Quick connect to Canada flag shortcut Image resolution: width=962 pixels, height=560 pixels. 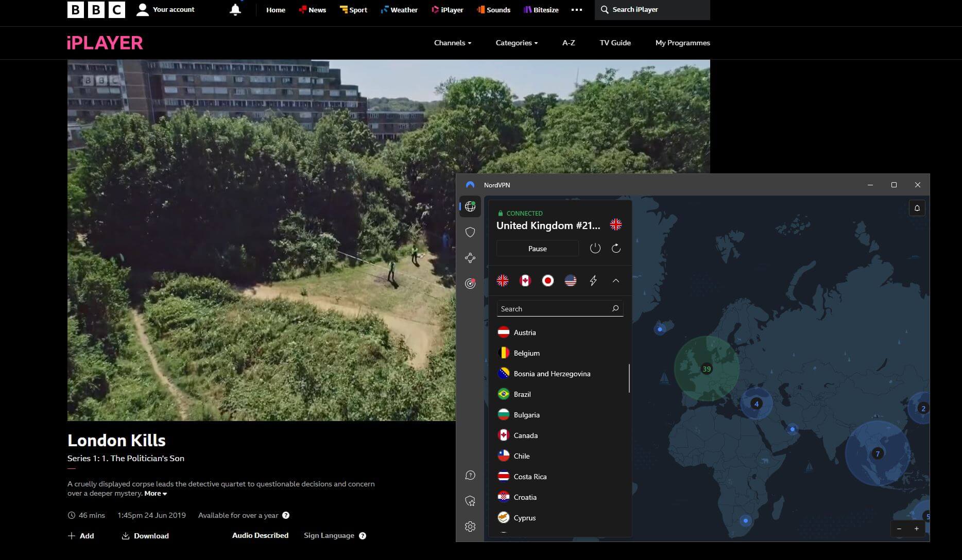[x=525, y=281]
